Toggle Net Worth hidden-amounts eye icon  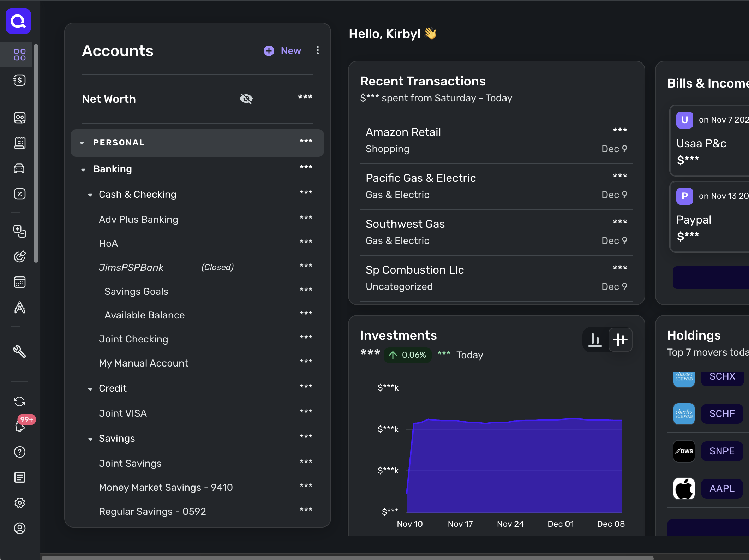coord(246,99)
